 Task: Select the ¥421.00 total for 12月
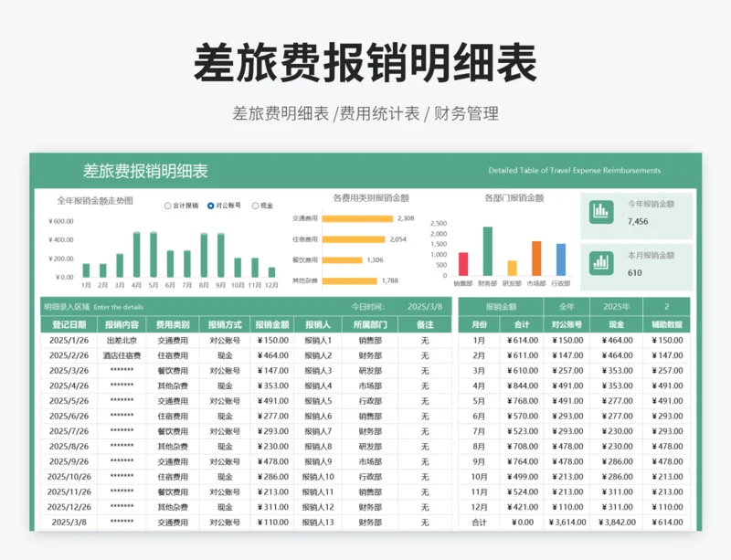pyautogui.click(x=522, y=507)
